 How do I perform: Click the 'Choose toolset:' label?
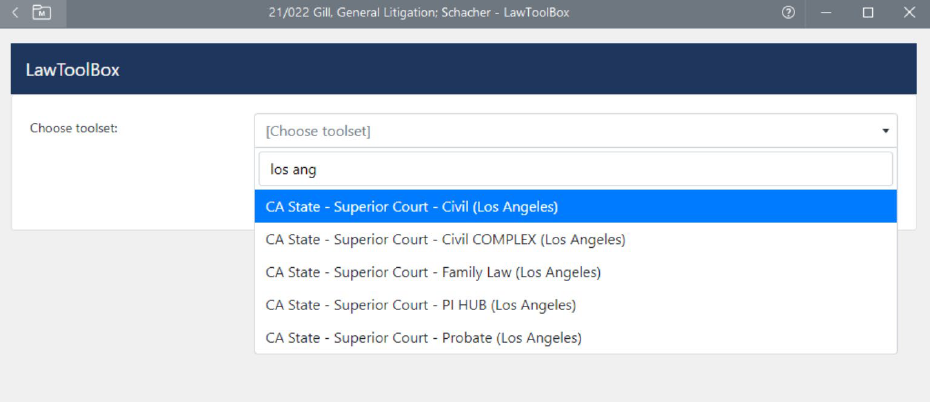coord(74,128)
